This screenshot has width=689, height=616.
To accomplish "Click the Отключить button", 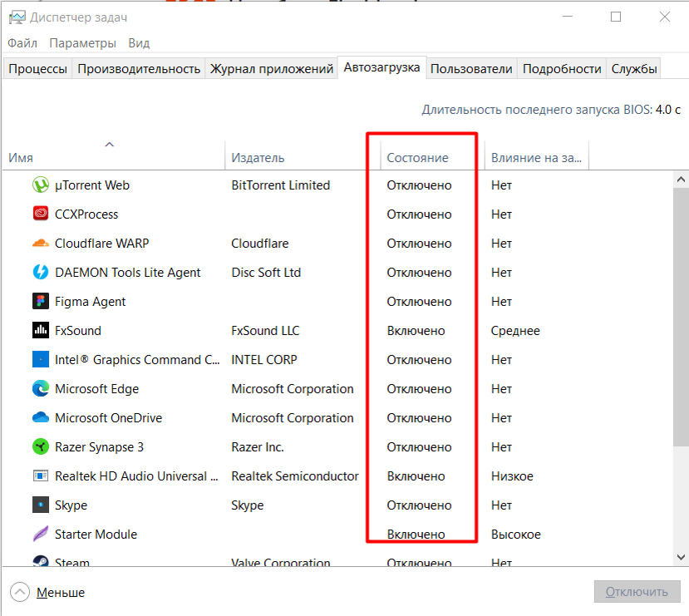I will (x=637, y=592).
